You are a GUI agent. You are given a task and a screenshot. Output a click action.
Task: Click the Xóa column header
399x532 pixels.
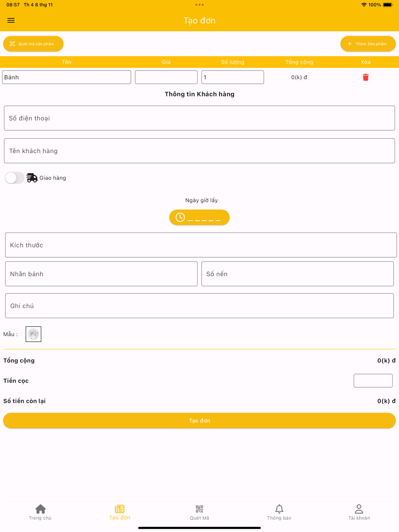click(365, 62)
